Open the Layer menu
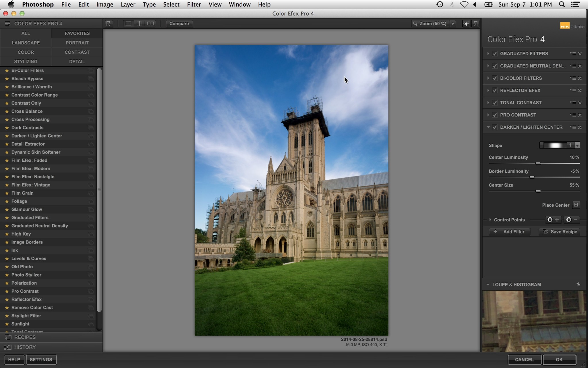The height and width of the screenshot is (368, 588). pos(128,4)
